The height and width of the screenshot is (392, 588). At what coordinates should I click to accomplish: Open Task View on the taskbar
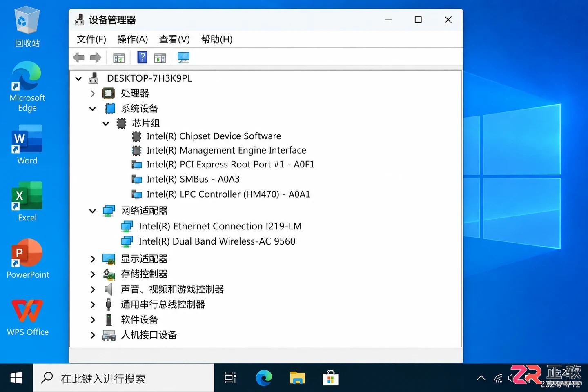click(230, 378)
